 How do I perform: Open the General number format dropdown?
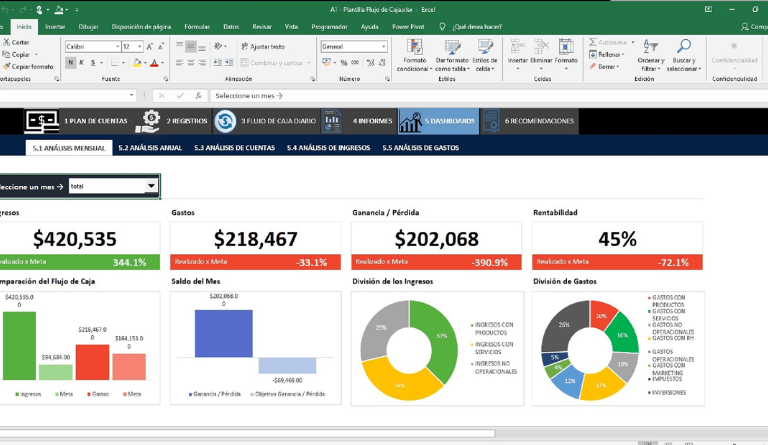(x=383, y=46)
